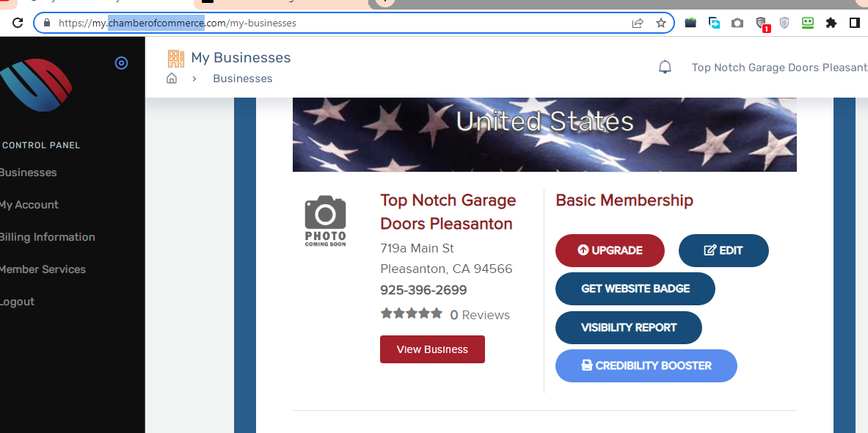The height and width of the screenshot is (433, 868).
Task: Click the browser address bar URL
Action: 177,23
